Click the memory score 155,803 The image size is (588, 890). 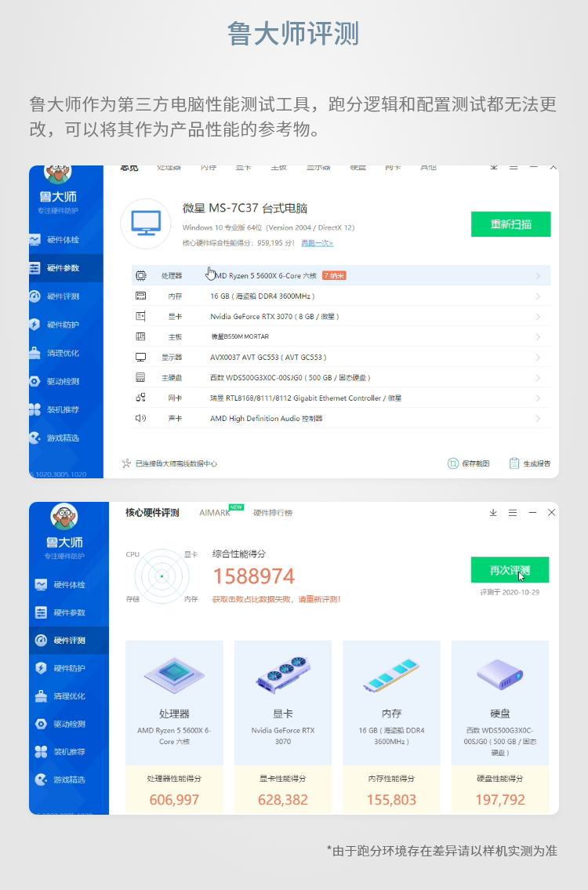392,800
